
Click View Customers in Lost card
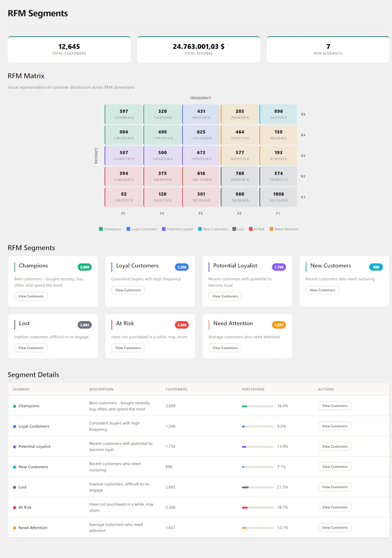click(31, 348)
